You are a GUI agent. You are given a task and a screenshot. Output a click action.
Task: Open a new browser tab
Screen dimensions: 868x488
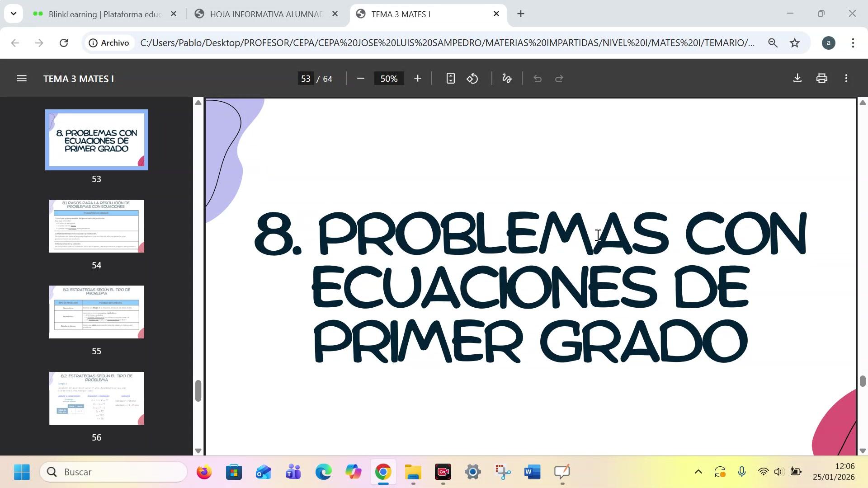(x=521, y=14)
